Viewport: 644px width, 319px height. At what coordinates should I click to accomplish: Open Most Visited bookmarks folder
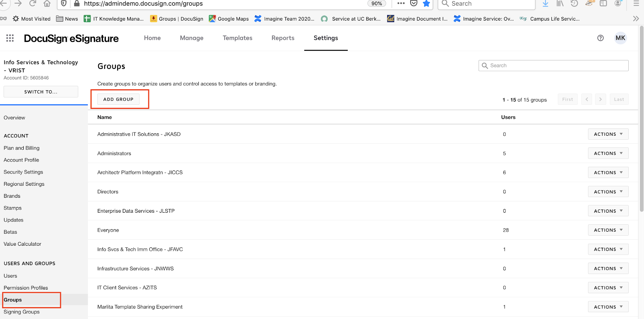pos(32,19)
